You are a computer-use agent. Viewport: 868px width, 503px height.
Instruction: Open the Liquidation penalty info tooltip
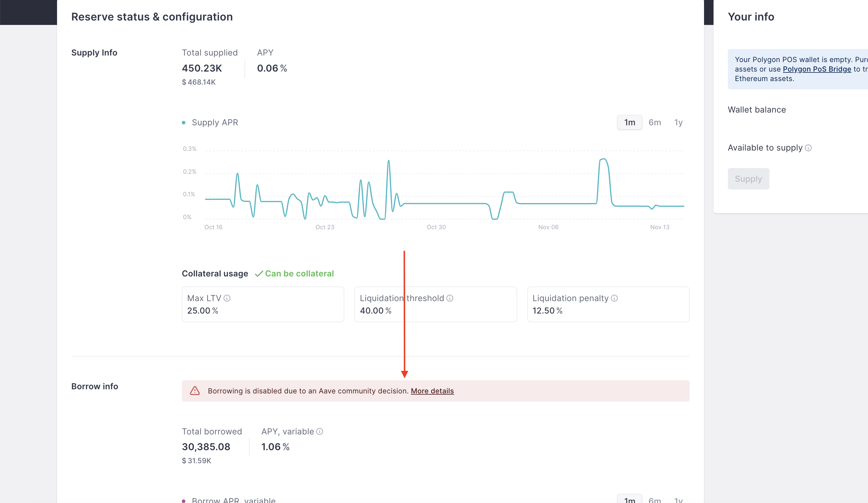point(615,298)
